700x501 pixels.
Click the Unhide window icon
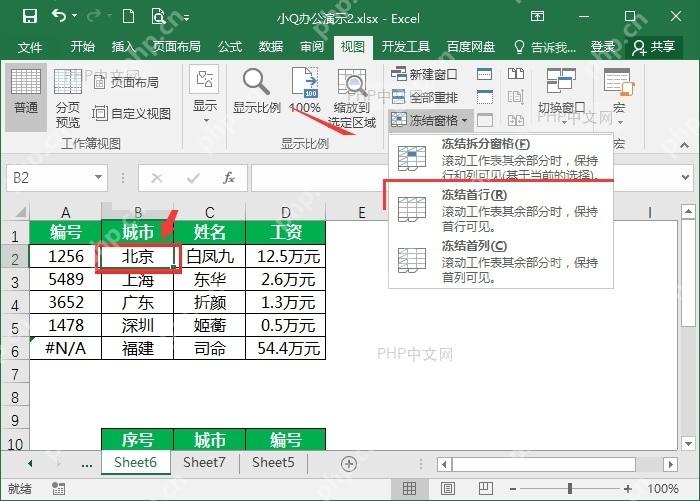tap(484, 120)
